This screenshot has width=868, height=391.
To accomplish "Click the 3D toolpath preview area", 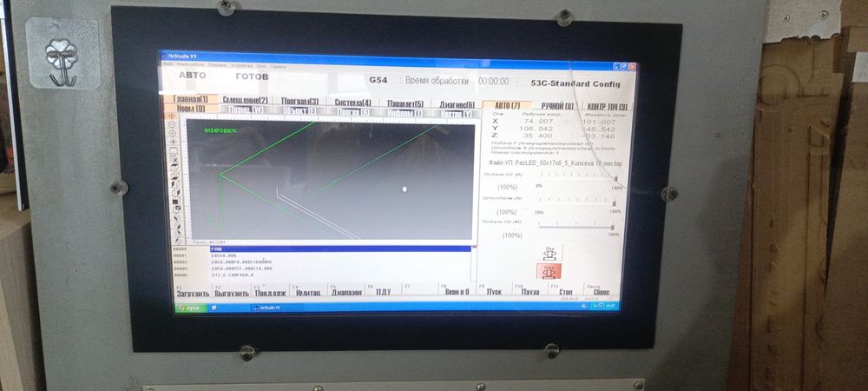I will point(331,182).
